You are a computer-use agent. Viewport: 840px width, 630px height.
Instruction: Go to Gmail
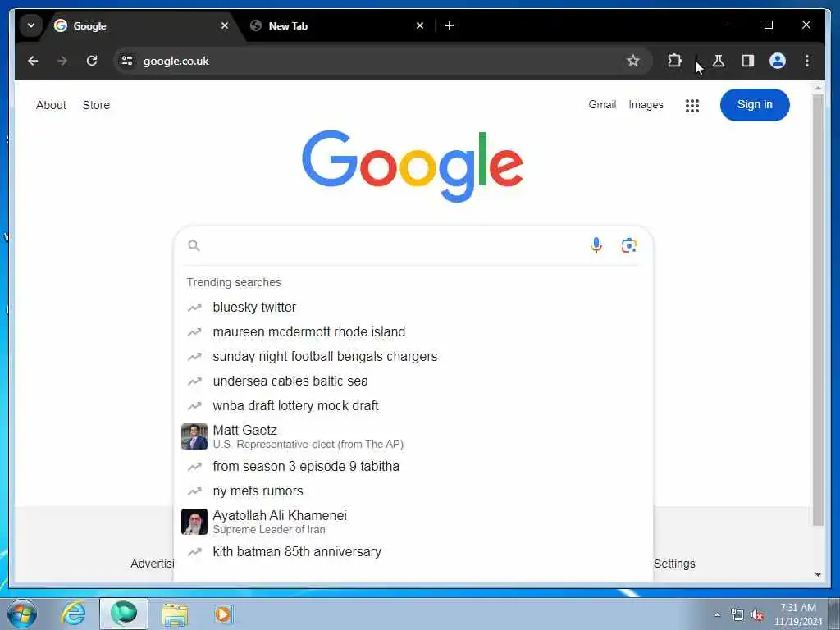tap(602, 104)
